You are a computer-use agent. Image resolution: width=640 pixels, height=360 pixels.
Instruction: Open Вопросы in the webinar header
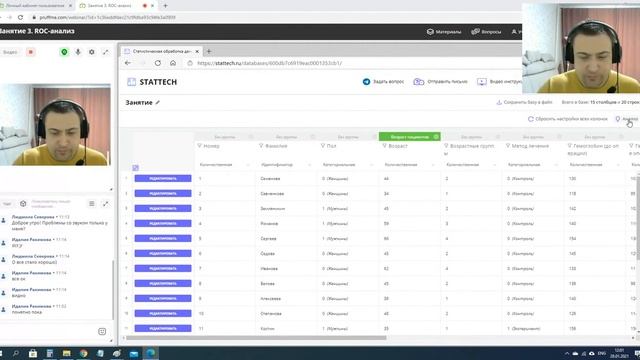click(486, 31)
